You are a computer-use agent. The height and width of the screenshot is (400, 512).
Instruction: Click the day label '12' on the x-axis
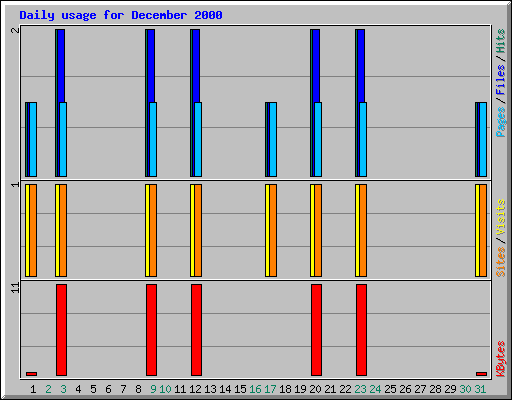(195, 389)
